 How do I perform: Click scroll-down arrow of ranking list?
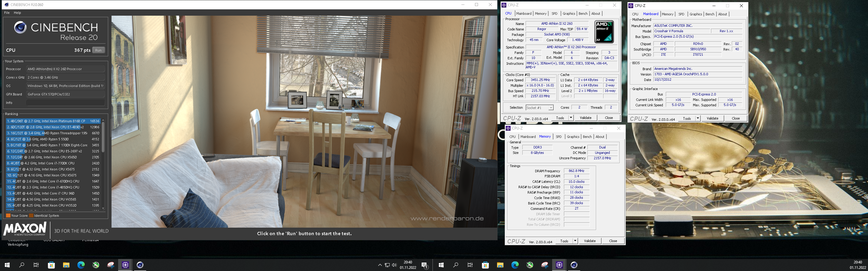(x=103, y=209)
